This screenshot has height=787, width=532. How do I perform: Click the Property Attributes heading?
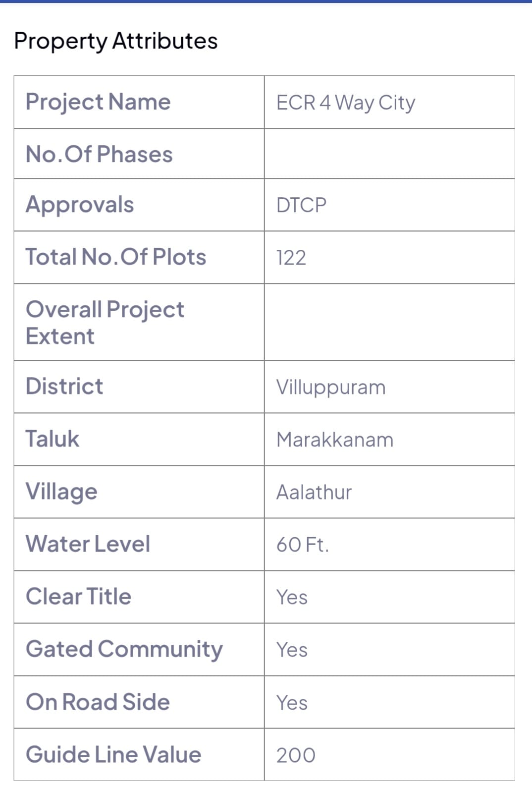116,41
